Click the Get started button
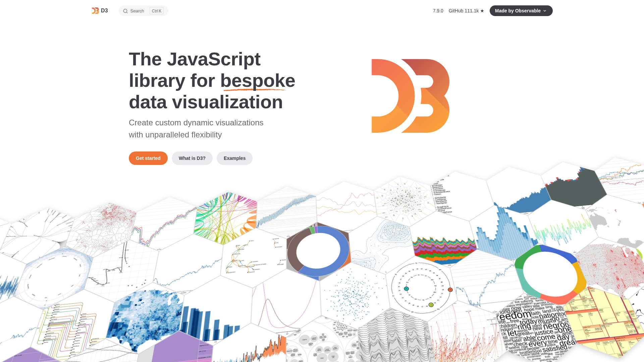Viewport: 644px width, 362px height. pos(148,158)
